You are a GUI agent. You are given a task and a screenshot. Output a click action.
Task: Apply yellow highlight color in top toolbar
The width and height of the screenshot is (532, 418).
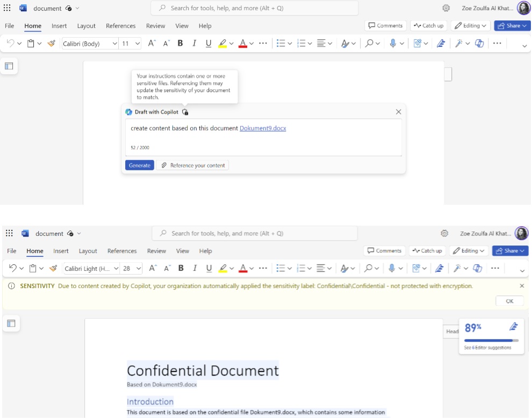click(x=222, y=44)
